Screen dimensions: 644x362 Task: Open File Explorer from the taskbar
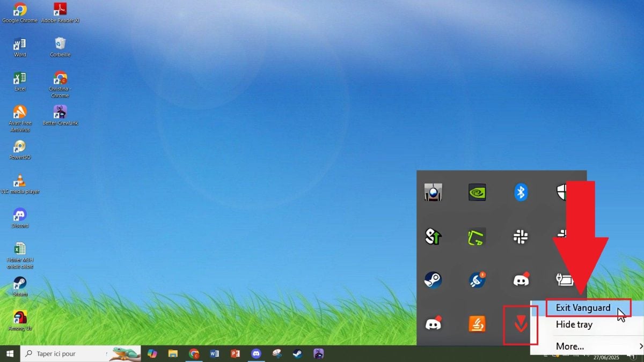173,354
